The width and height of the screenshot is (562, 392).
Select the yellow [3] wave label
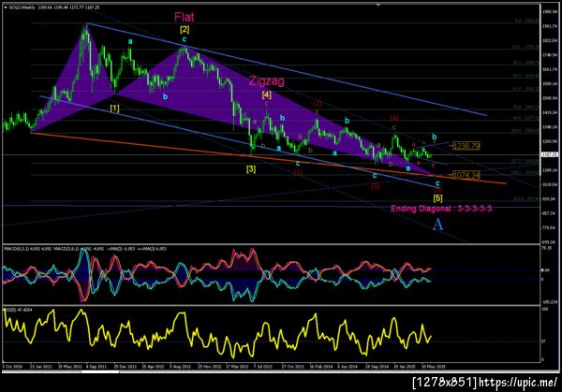(x=251, y=168)
